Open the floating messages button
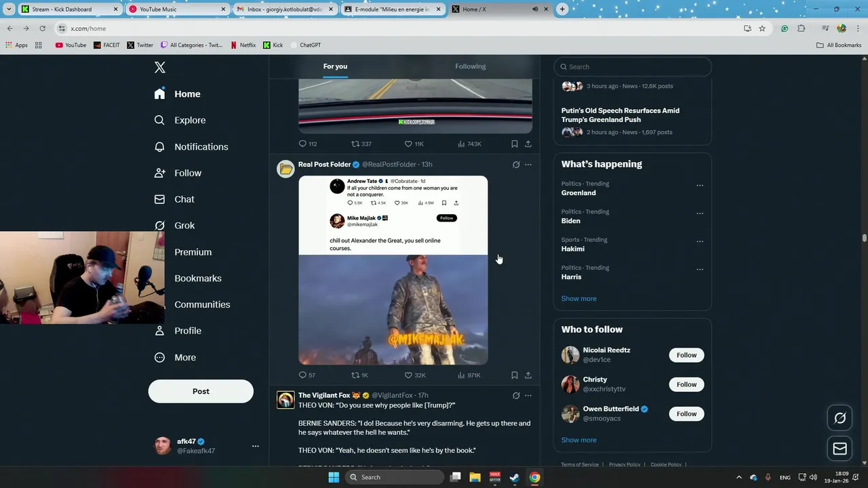This screenshot has height=488, width=868. click(x=840, y=449)
